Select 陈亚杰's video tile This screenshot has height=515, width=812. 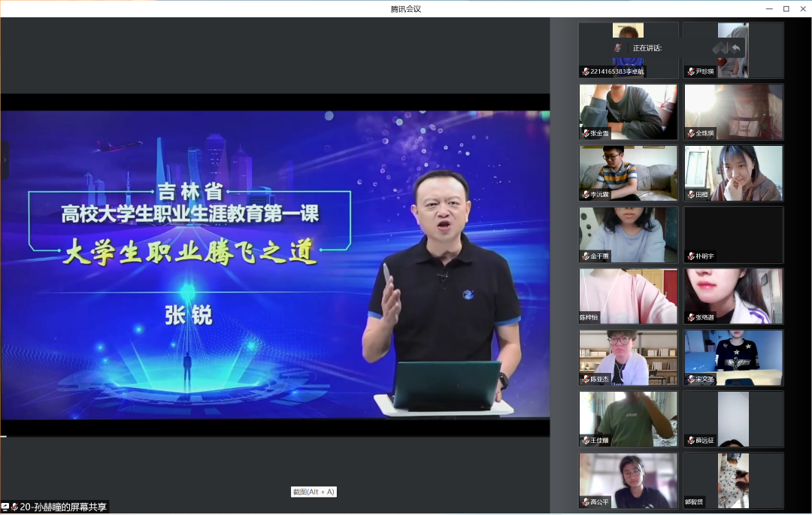click(x=629, y=357)
